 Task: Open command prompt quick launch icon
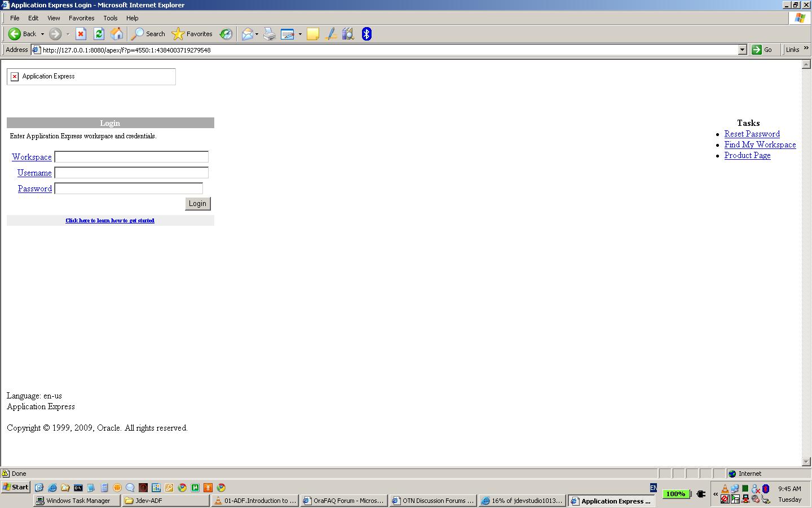coord(78,488)
